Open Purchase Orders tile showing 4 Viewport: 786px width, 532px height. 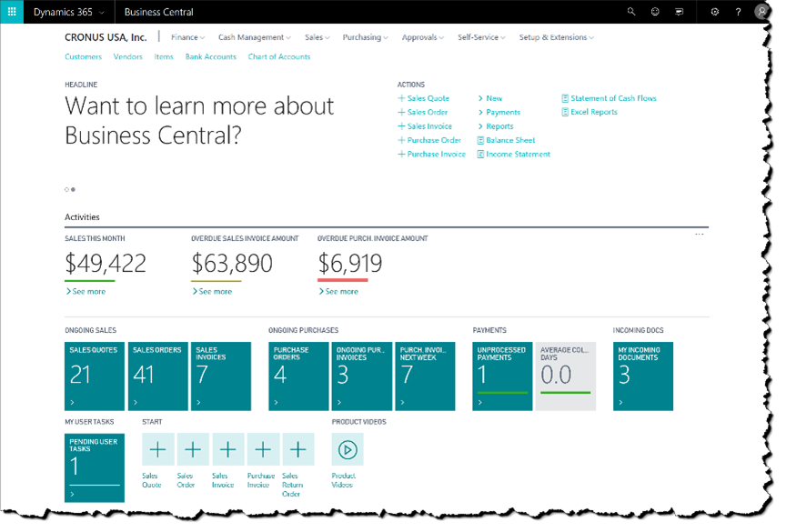click(298, 376)
